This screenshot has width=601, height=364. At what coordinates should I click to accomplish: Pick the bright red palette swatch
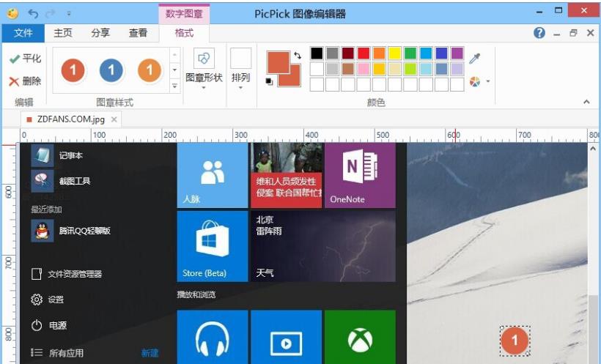(364, 53)
